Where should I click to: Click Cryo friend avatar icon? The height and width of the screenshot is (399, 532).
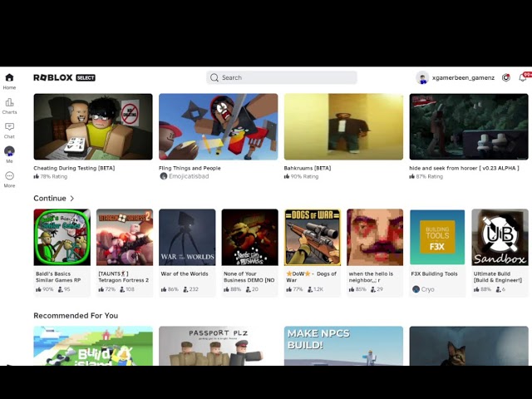(416, 289)
